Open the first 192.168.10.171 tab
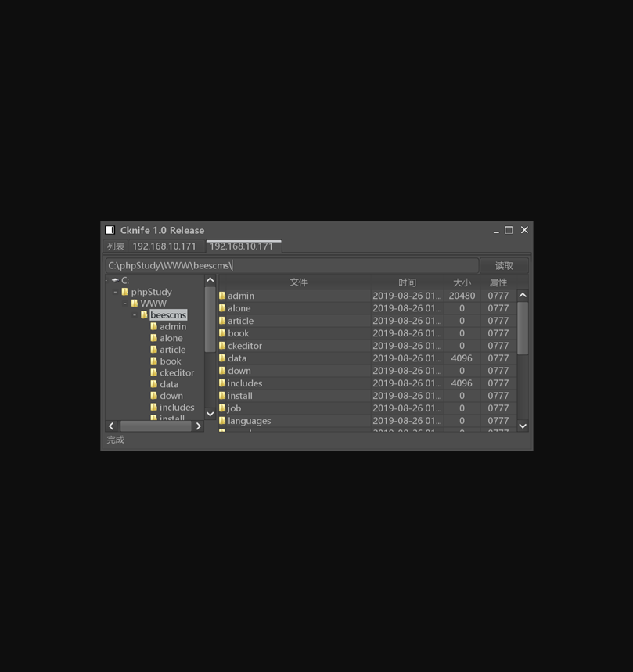The image size is (633, 672). point(164,246)
